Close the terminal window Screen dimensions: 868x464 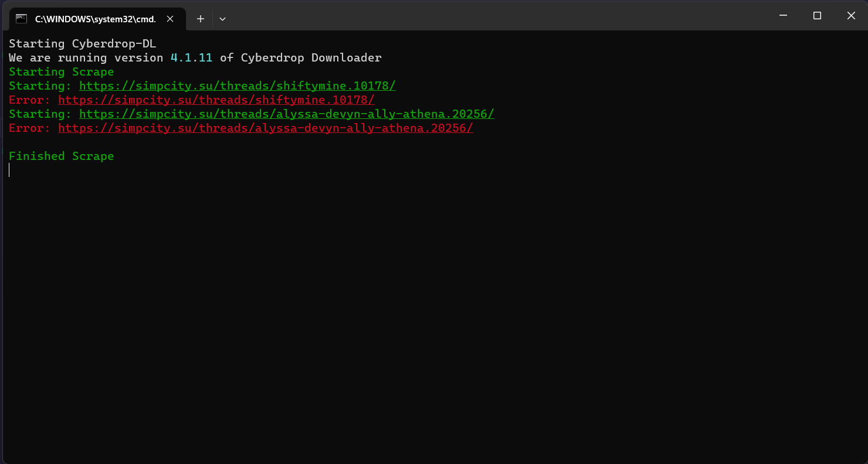pos(851,16)
